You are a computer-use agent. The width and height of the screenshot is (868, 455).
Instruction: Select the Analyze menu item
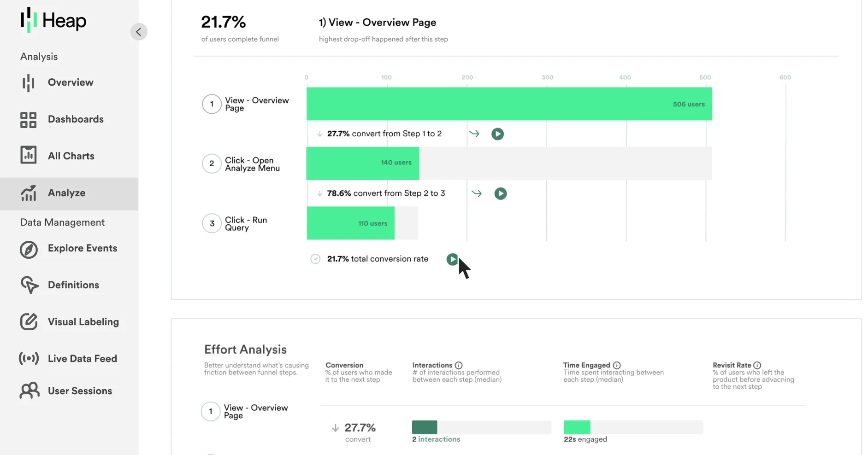[66, 193]
